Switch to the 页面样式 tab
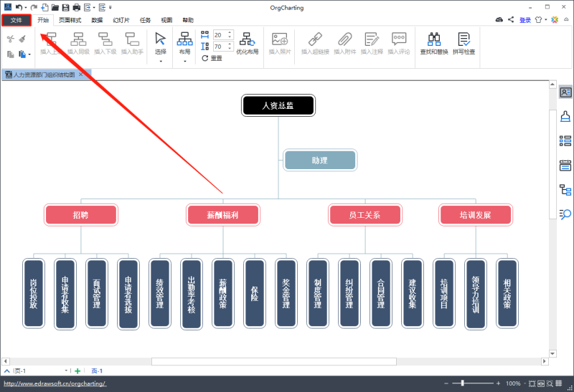 pyautogui.click(x=70, y=20)
